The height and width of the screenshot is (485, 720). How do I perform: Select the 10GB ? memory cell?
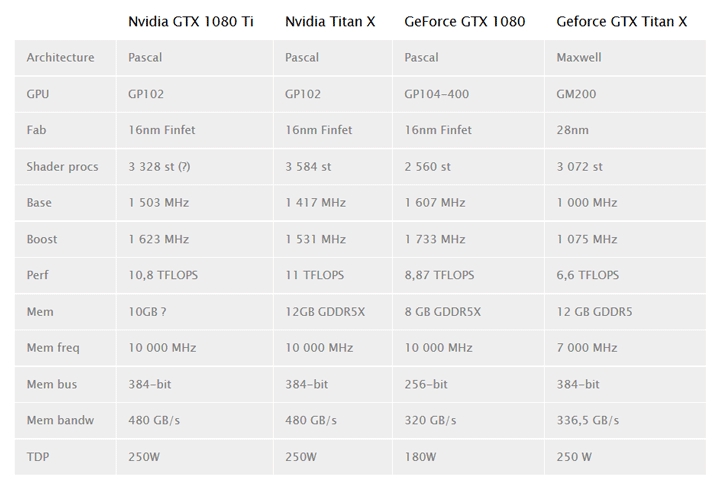(147, 311)
